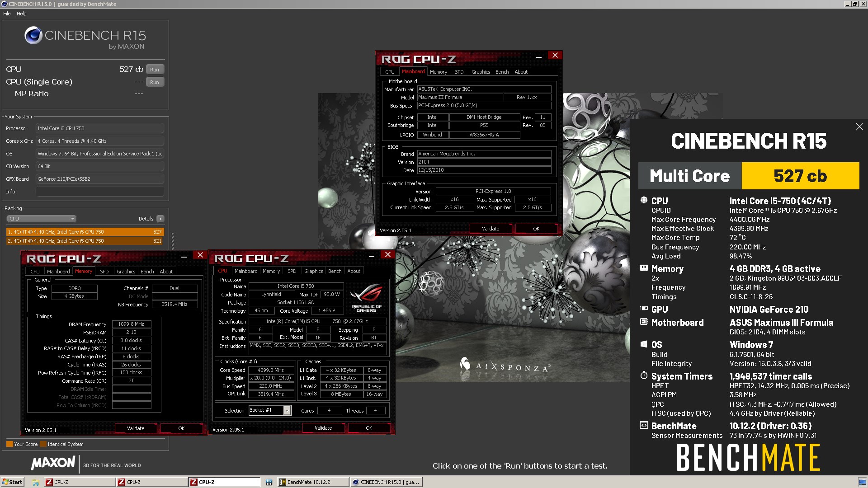Click the yellow 527 cb score box

[800, 176]
